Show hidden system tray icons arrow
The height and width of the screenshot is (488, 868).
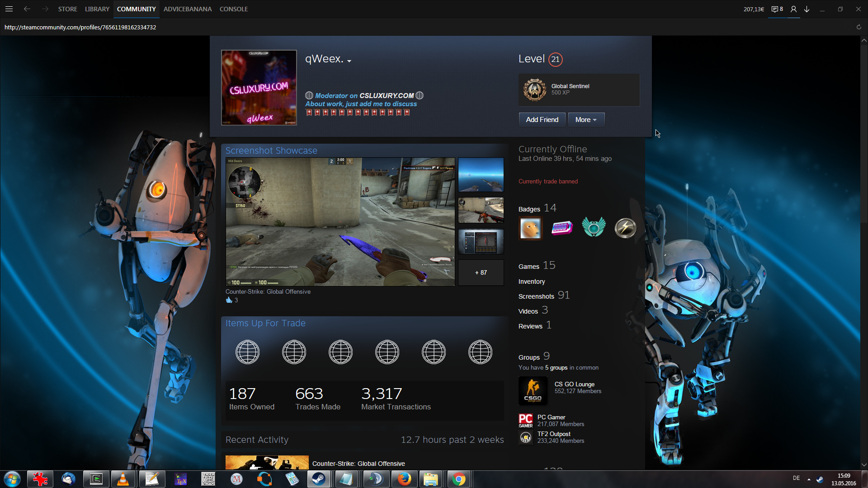[809, 479]
